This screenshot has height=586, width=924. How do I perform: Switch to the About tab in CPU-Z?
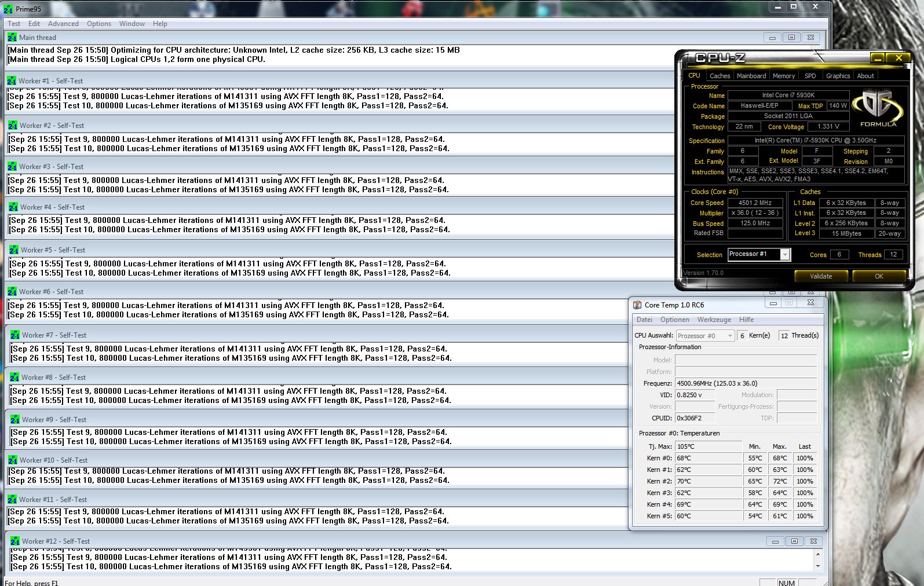[865, 76]
